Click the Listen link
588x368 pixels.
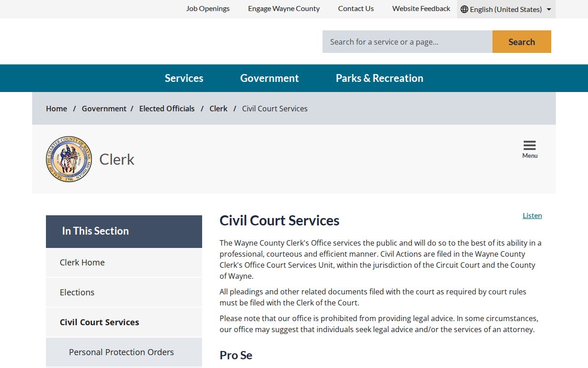point(532,215)
